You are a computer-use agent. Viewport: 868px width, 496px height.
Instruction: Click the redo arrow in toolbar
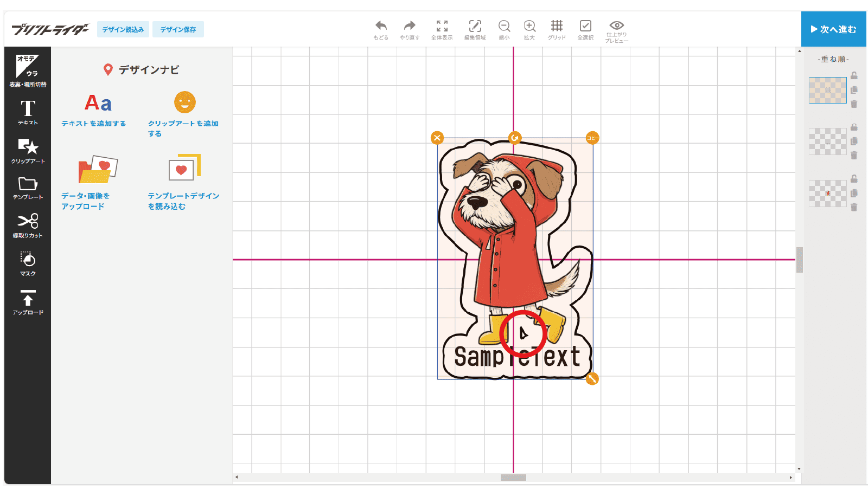pyautogui.click(x=410, y=29)
